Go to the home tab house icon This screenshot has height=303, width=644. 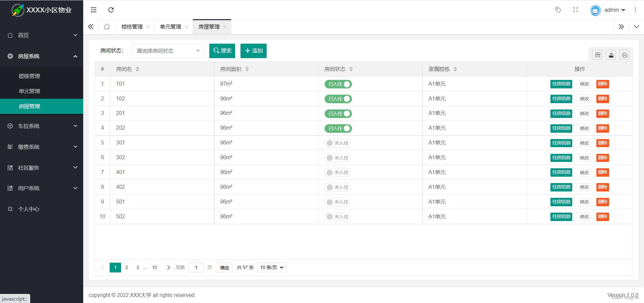click(x=107, y=27)
